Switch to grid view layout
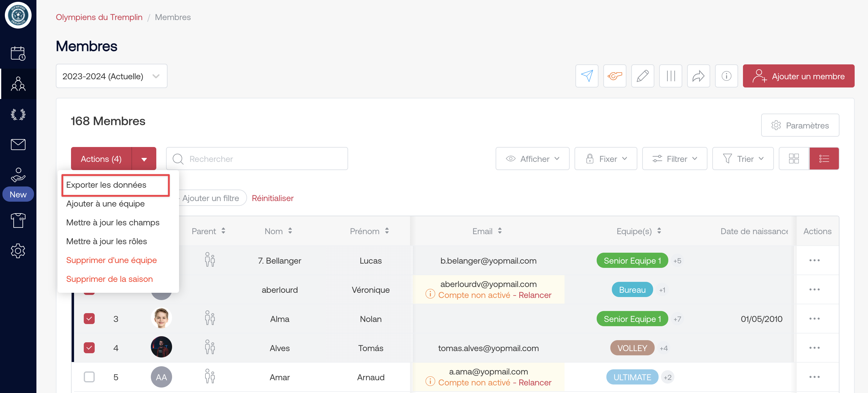Screen dimensions: 868x393 pyautogui.click(x=794, y=159)
